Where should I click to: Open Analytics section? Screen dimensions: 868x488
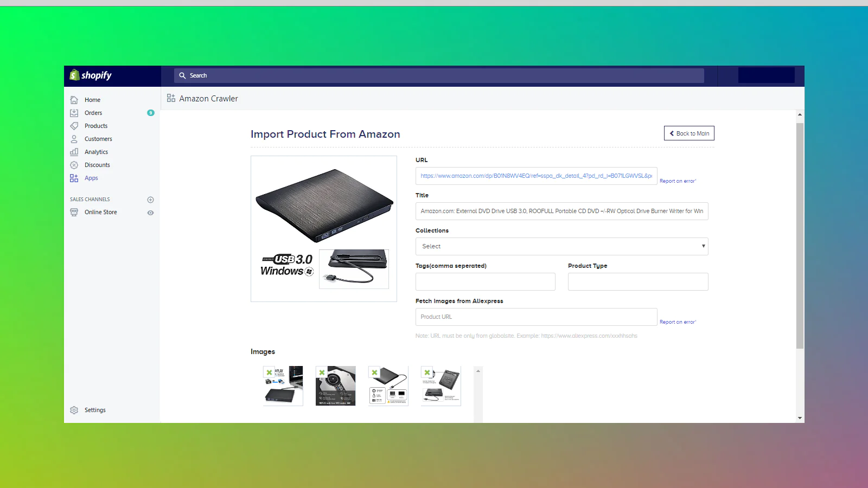pos(96,152)
